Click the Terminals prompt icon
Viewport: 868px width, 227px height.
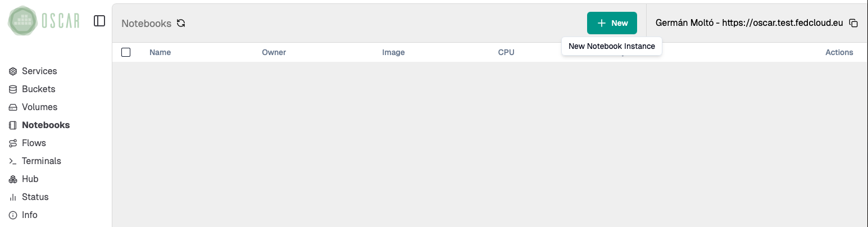pyautogui.click(x=13, y=161)
